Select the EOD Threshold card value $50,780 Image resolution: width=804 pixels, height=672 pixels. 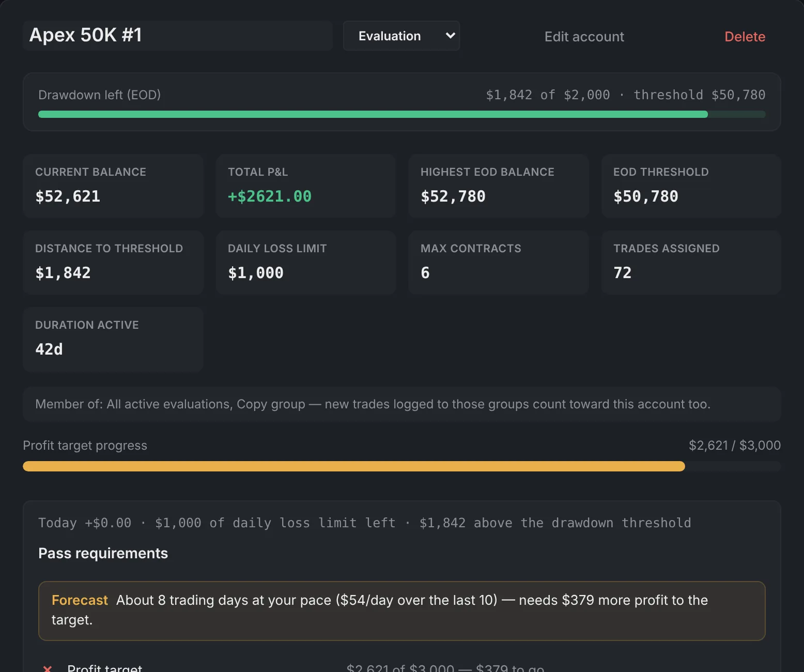tap(646, 196)
